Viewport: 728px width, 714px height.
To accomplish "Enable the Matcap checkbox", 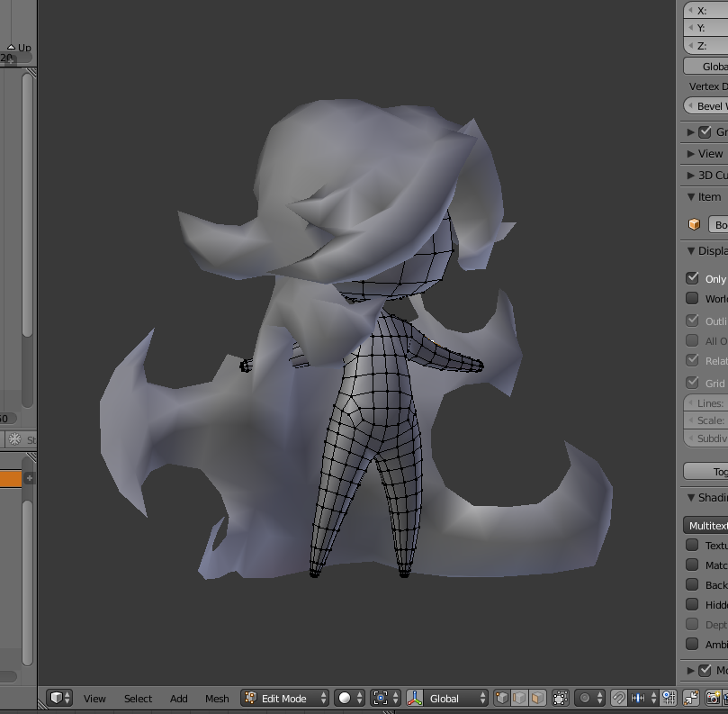I will tap(692, 565).
